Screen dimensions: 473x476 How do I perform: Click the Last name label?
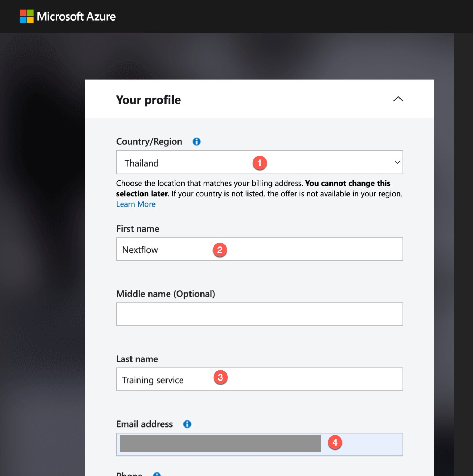click(x=137, y=359)
